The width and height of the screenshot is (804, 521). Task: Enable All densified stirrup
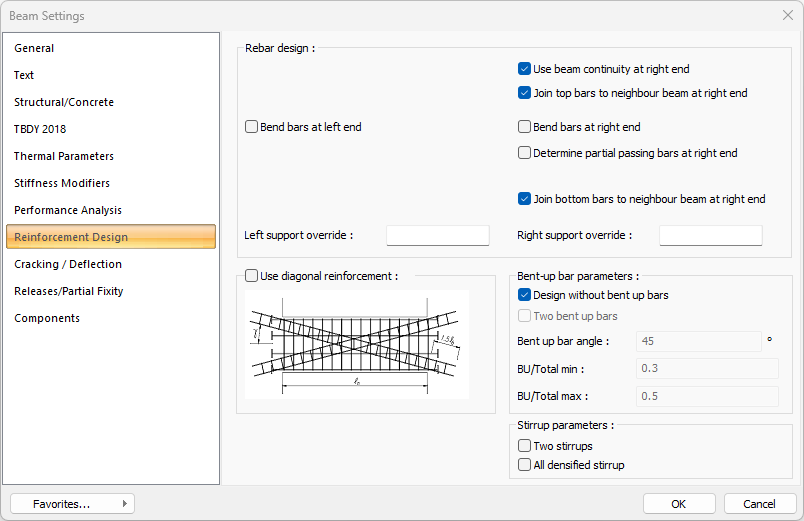(524, 465)
